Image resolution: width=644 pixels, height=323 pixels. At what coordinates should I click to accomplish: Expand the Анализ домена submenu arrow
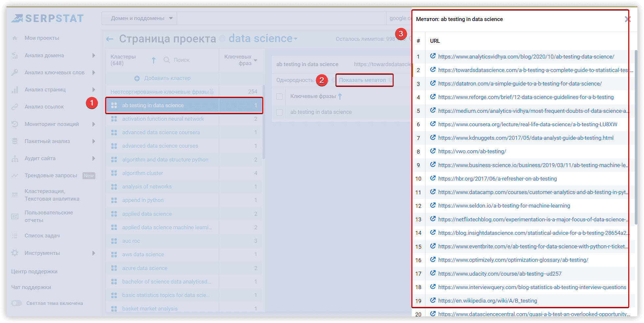click(x=94, y=55)
